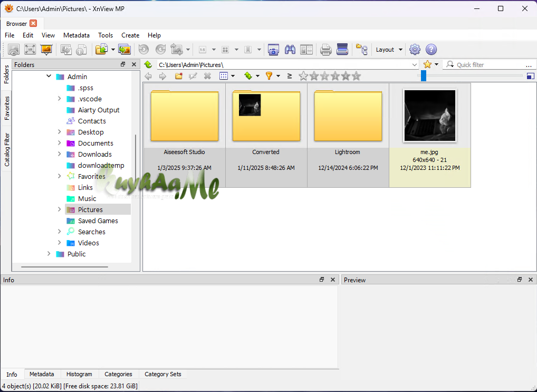Expand the Public folder node

pyautogui.click(x=49, y=254)
